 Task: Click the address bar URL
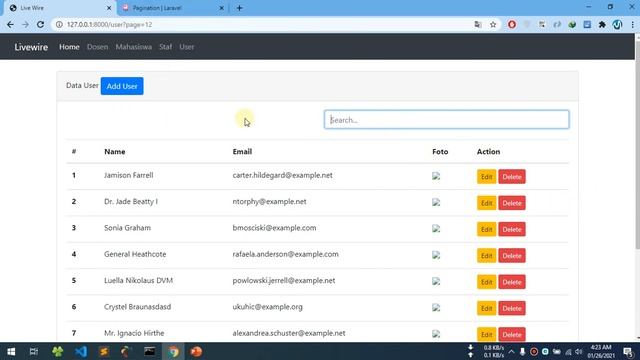pyautogui.click(x=109, y=24)
